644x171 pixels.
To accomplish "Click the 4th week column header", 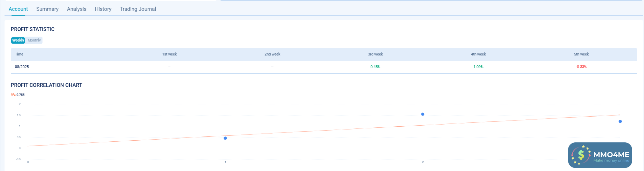I will (479, 54).
